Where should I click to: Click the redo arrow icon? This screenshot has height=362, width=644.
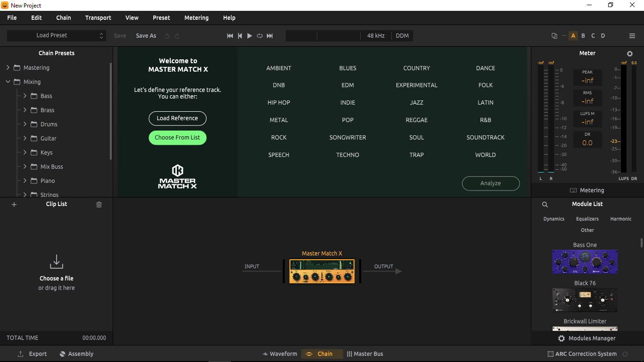tap(177, 36)
